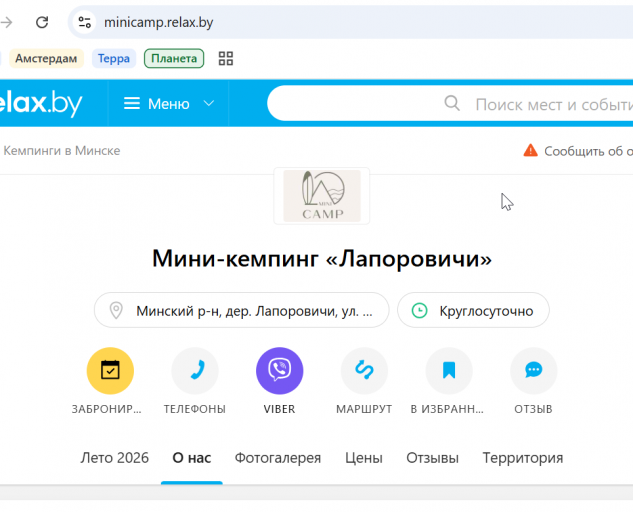Click the VIBER label
This screenshot has width=633, height=512.
(279, 409)
